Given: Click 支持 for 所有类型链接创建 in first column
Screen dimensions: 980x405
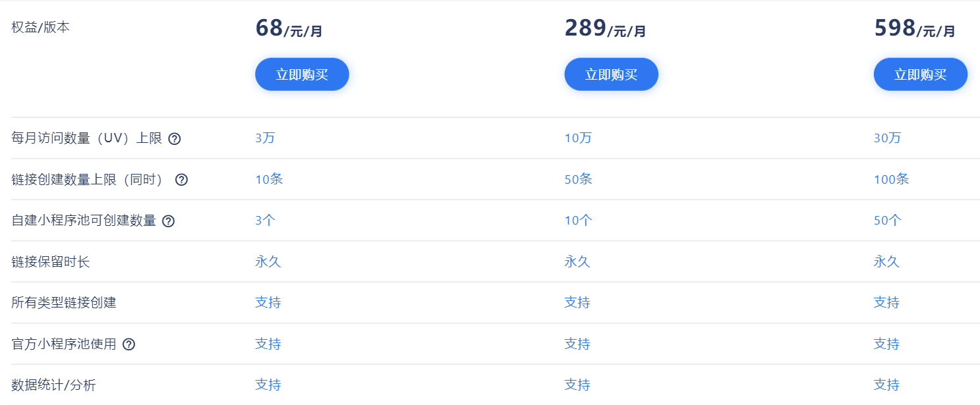Looking at the screenshot, I should [268, 302].
